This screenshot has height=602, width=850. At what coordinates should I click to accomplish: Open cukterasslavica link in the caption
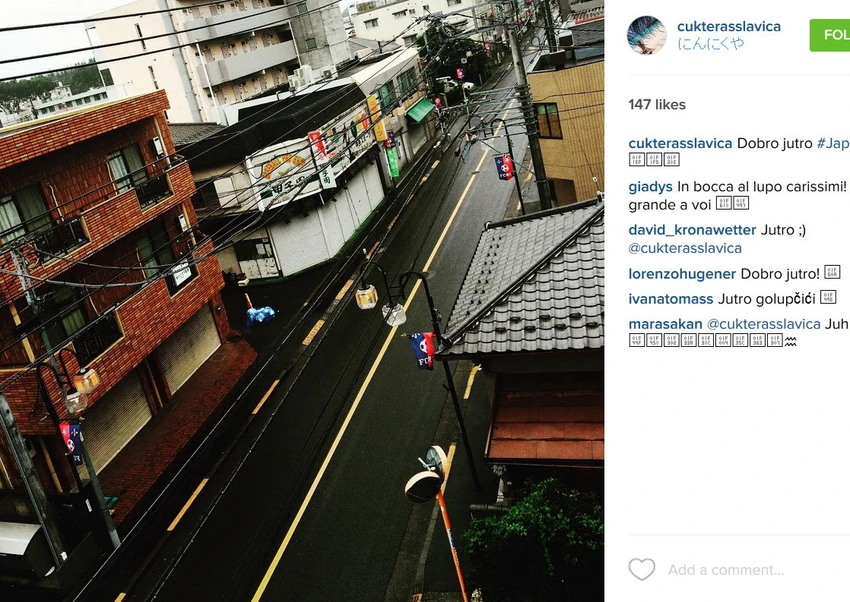680,143
